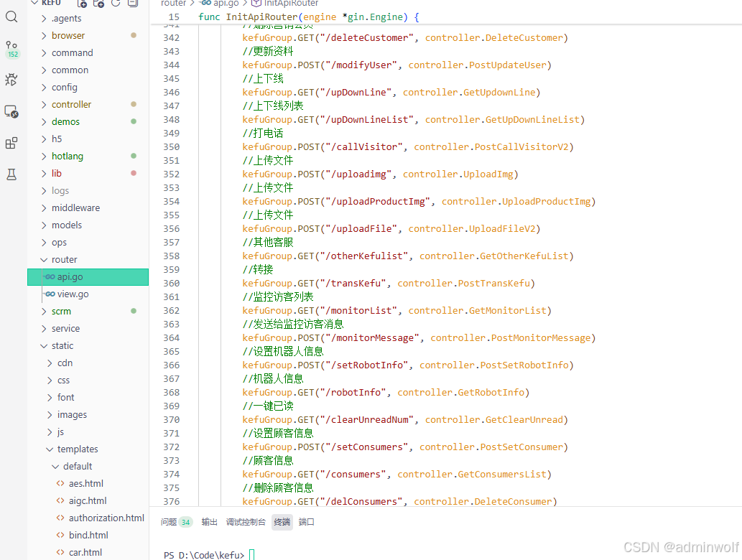Click the New Folder icon in the explorer header
Screen dimensions: 742x560
coord(98,4)
